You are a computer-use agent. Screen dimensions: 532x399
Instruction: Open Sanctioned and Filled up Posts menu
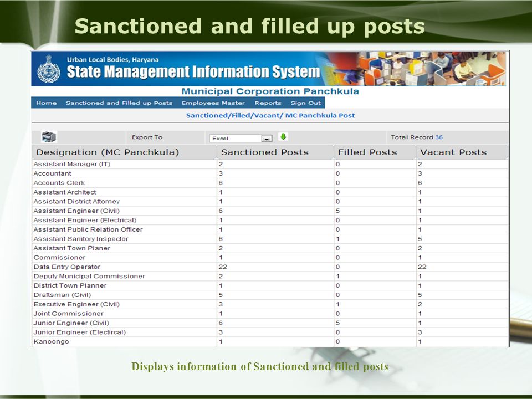(119, 103)
